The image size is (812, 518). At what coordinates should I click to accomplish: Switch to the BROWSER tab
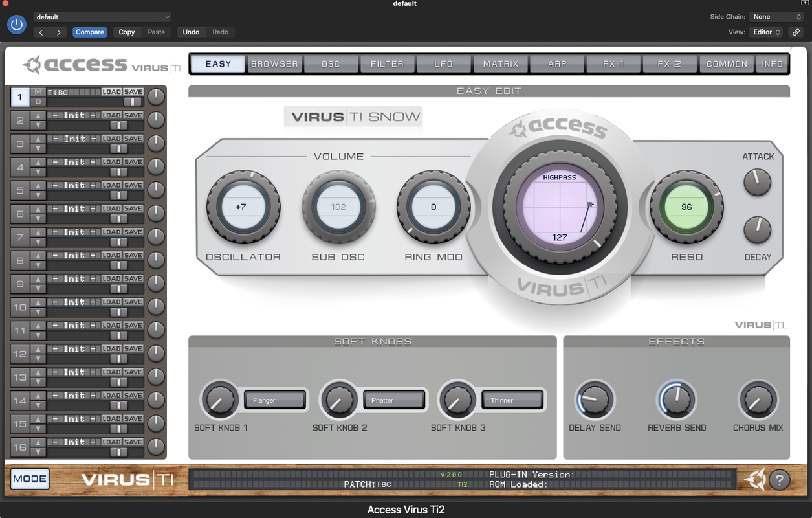click(274, 63)
